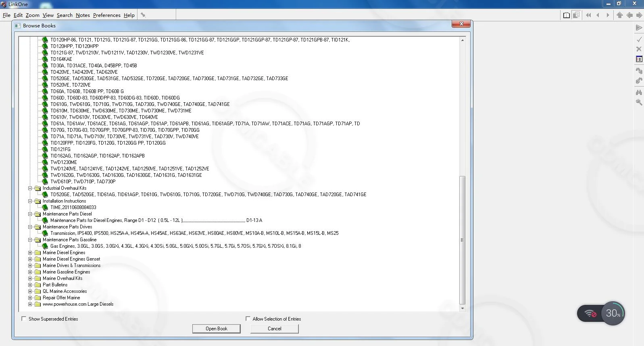Select the TD30A, TD31ACE, TD40A book entry
644x346 pixels.
[x=94, y=66]
